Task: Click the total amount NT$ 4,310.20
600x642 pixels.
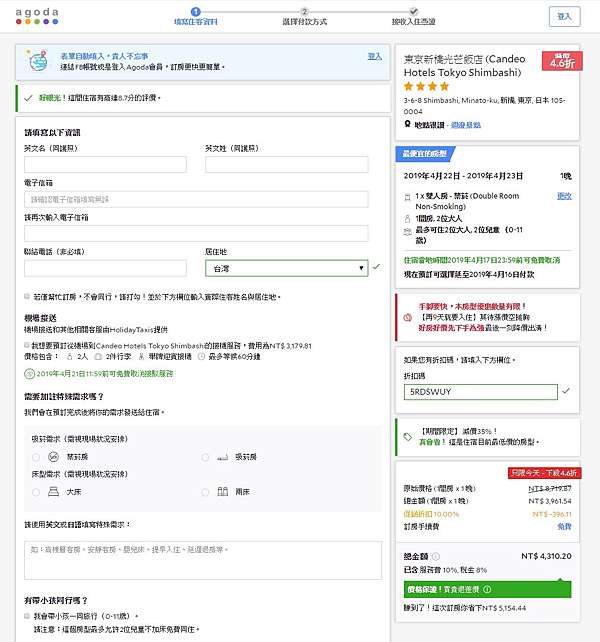Action: click(546, 556)
